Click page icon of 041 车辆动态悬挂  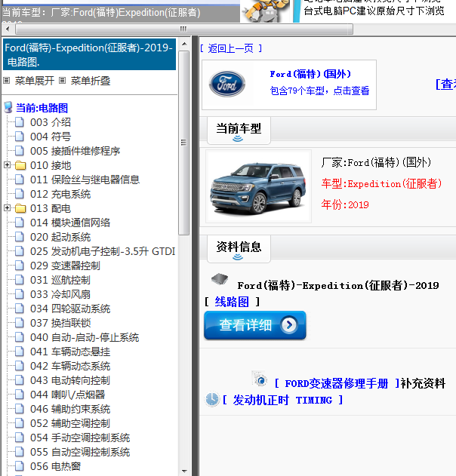[x=20, y=352]
